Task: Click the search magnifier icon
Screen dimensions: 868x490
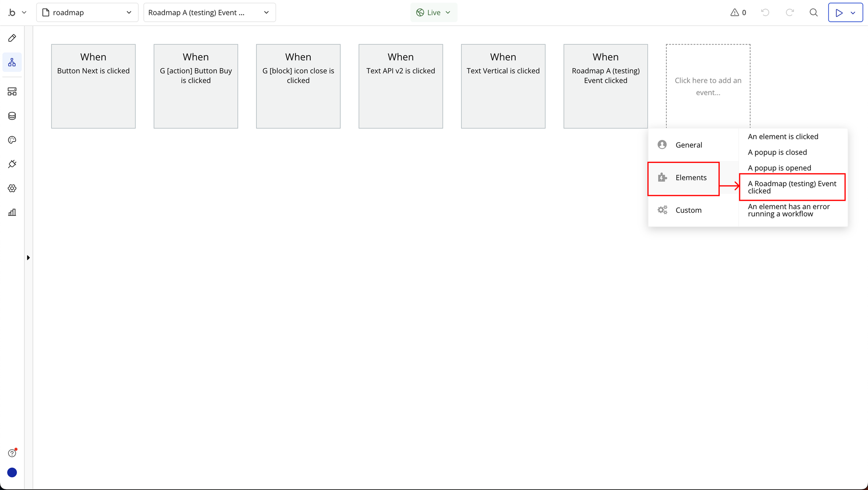Action: tap(813, 12)
